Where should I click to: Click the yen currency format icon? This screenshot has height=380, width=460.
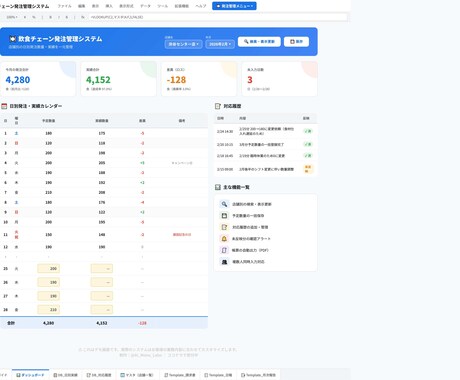click(x=25, y=17)
